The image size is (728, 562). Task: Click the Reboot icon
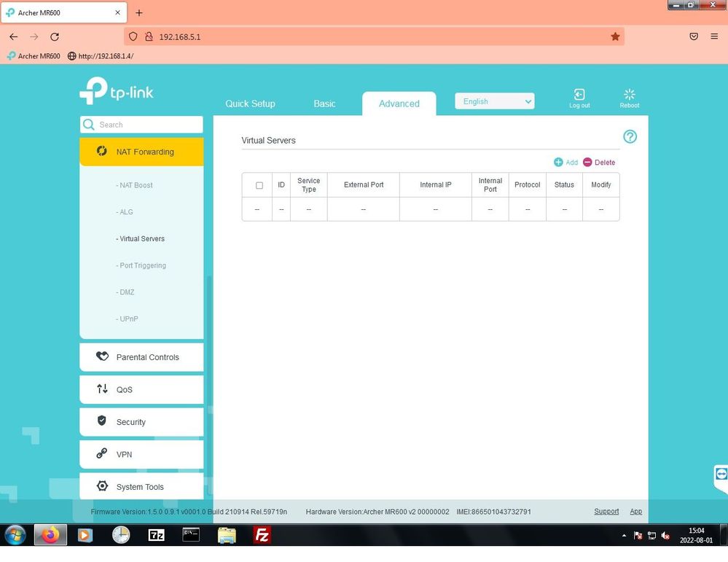629,95
